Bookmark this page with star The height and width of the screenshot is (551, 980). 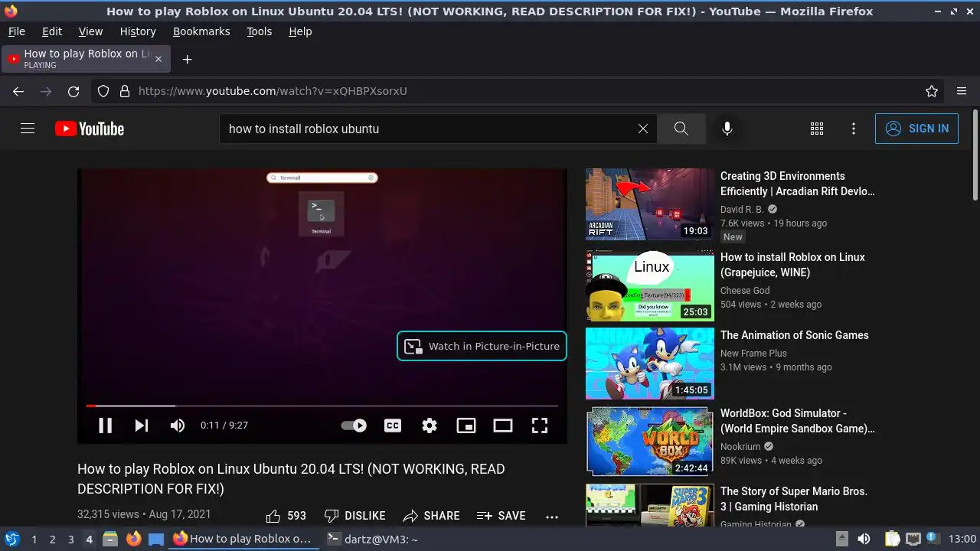932,91
